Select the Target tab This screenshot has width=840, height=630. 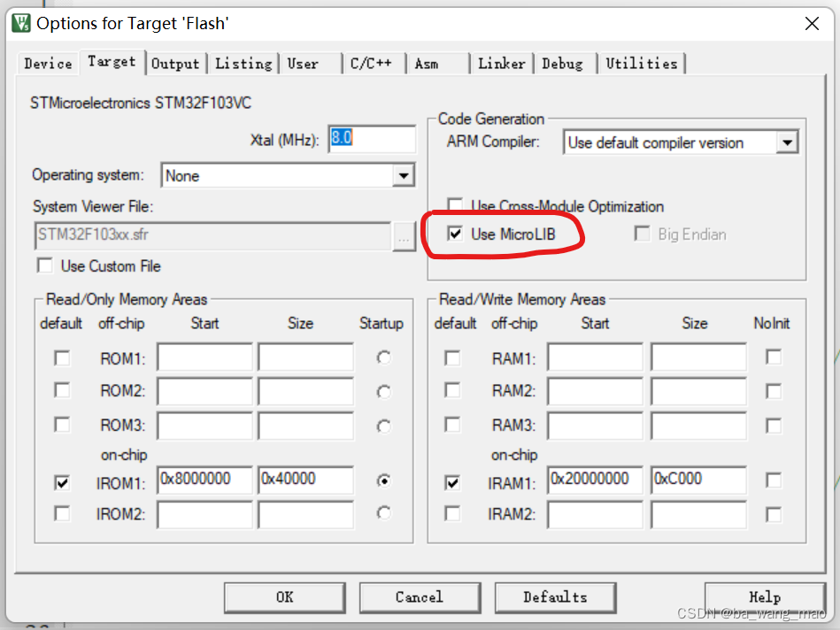112,62
